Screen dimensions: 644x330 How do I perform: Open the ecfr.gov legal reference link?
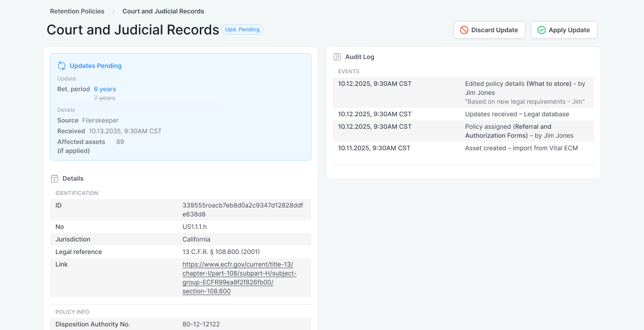tap(239, 278)
